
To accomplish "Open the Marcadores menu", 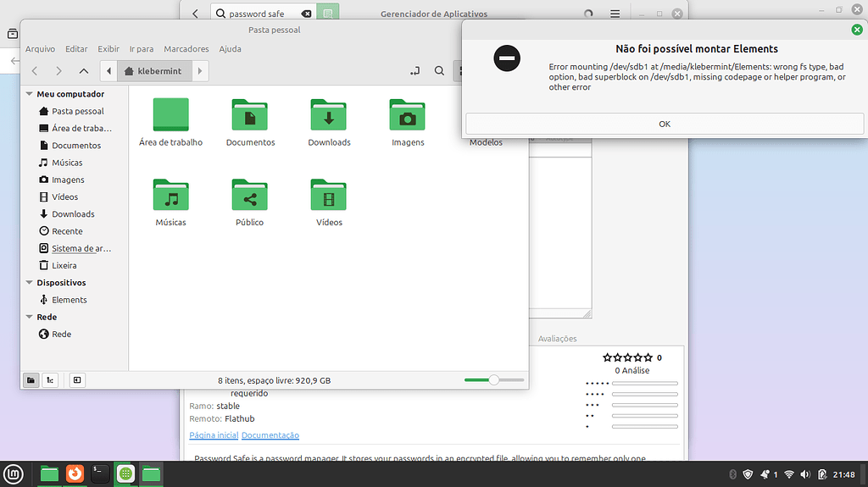I will [186, 49].
